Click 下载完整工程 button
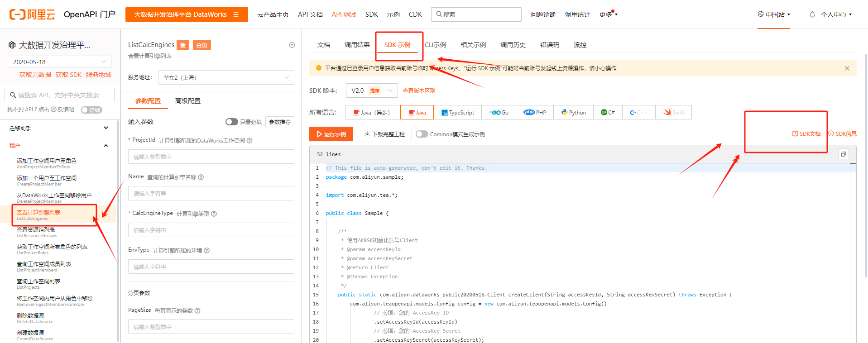868x343 pixels. tap(384, 134)
